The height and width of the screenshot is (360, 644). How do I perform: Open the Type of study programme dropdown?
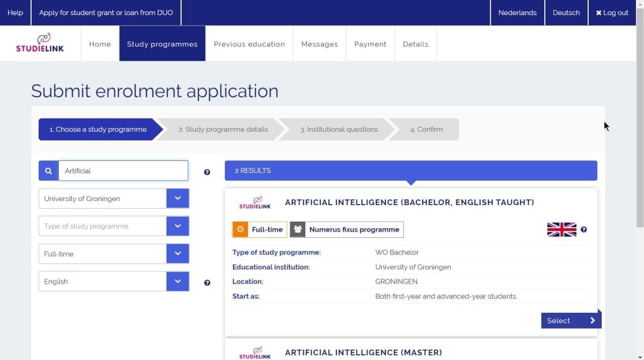[x=178, y=226]
